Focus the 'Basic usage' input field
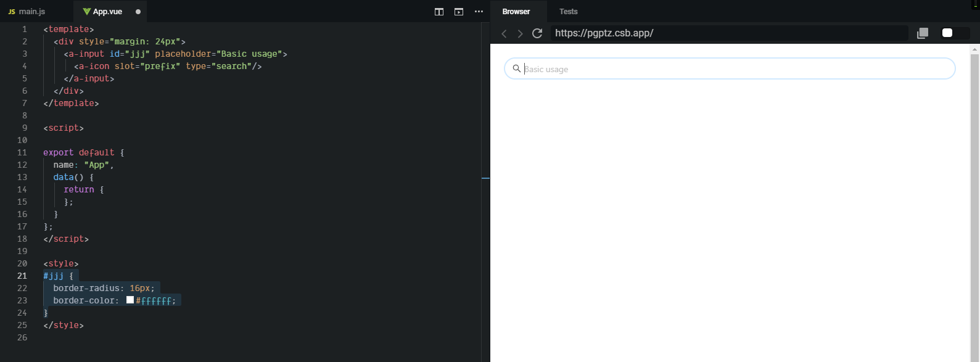Image resolution: width=980 pixels, height=362 pixels. coord(730,68)
